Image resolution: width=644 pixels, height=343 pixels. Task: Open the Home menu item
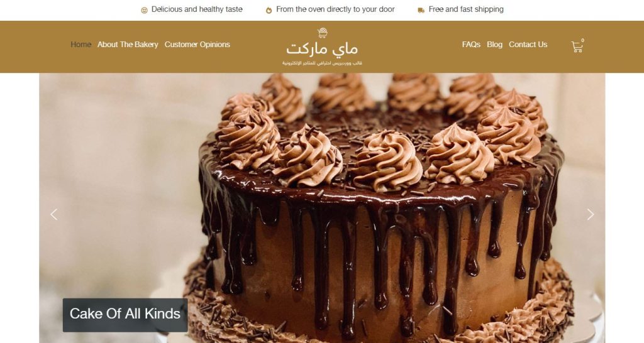[81, 45]
